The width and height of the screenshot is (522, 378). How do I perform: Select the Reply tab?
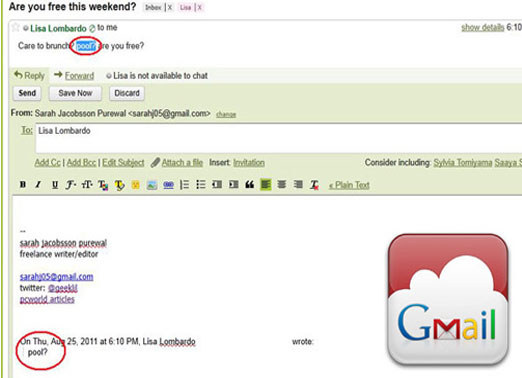pyautogui.click(x=30, y=75)
